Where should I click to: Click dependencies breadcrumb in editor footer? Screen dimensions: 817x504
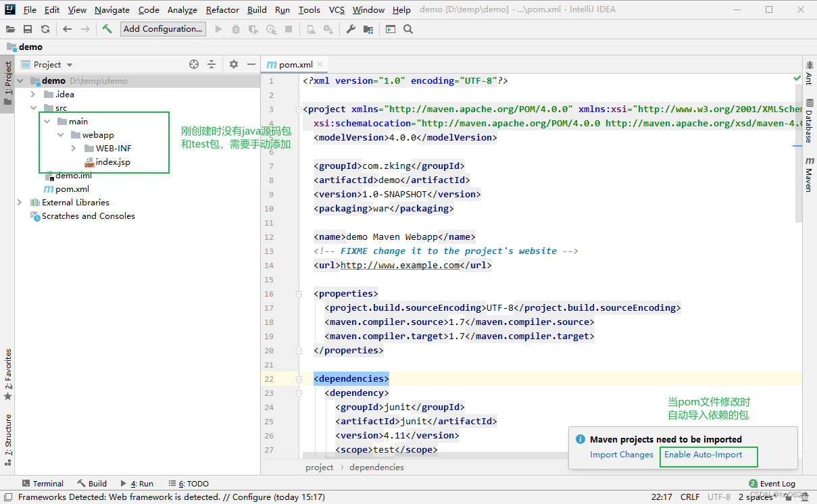coord(376,468)
